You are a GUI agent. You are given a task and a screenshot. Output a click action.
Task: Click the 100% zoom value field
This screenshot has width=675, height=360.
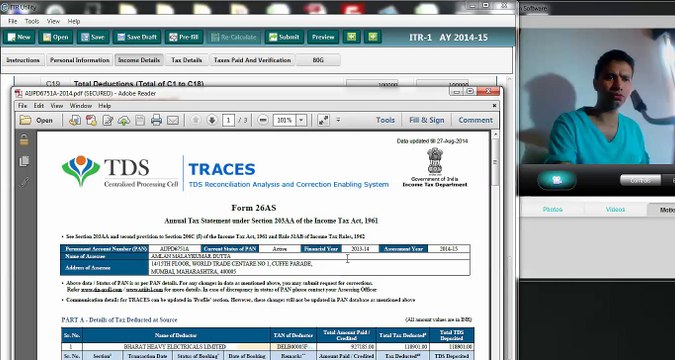pos(285,120)
